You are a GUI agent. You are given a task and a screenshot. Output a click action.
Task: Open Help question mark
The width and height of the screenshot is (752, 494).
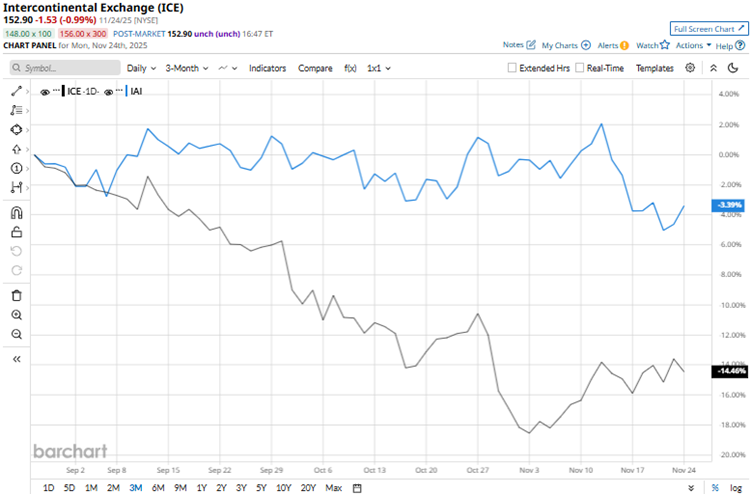(x=740, y=46)
